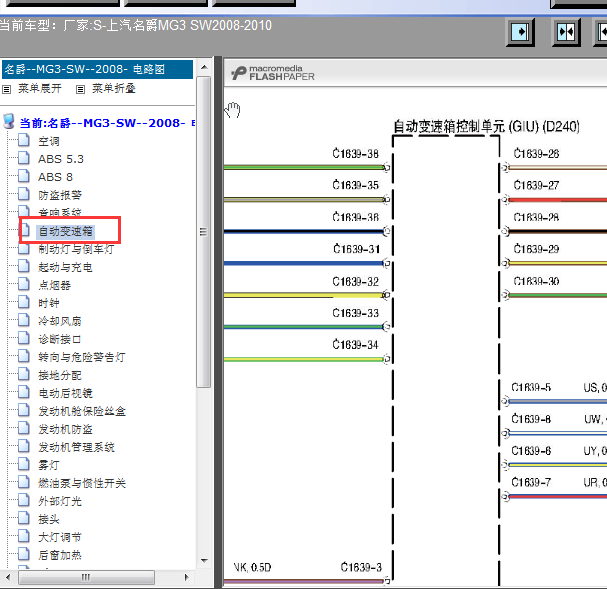Open the 接头 entry

(x=48, y=519)
